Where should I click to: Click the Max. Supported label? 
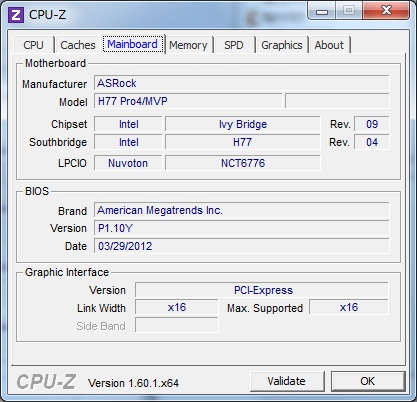(265, 308)
